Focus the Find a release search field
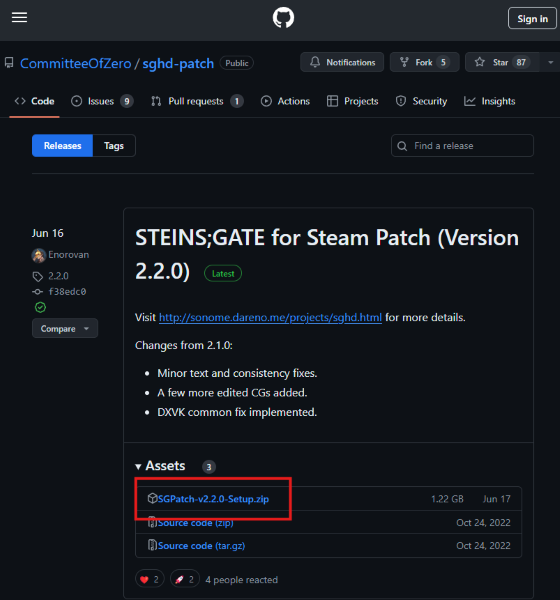This screenshot has width=560, height=600. click(462, 145)
